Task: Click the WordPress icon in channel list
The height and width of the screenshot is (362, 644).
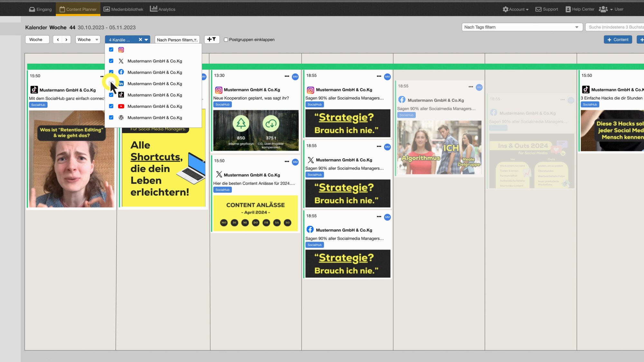Action: click(121, 118)
